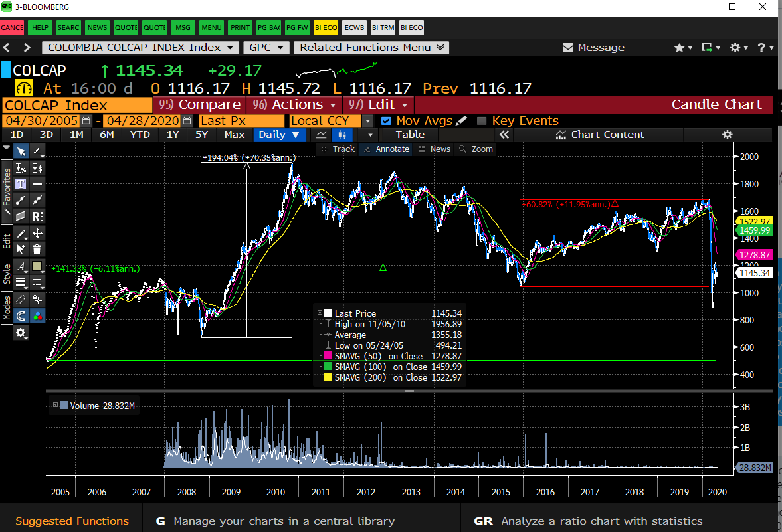
Task: Select the regression R tool
Action: coord(37,216)
